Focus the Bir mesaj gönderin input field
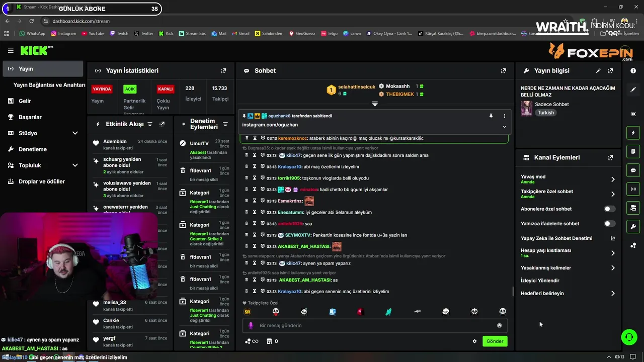The width and height of the screenshot is (644, 362). [x=375, y=325]
